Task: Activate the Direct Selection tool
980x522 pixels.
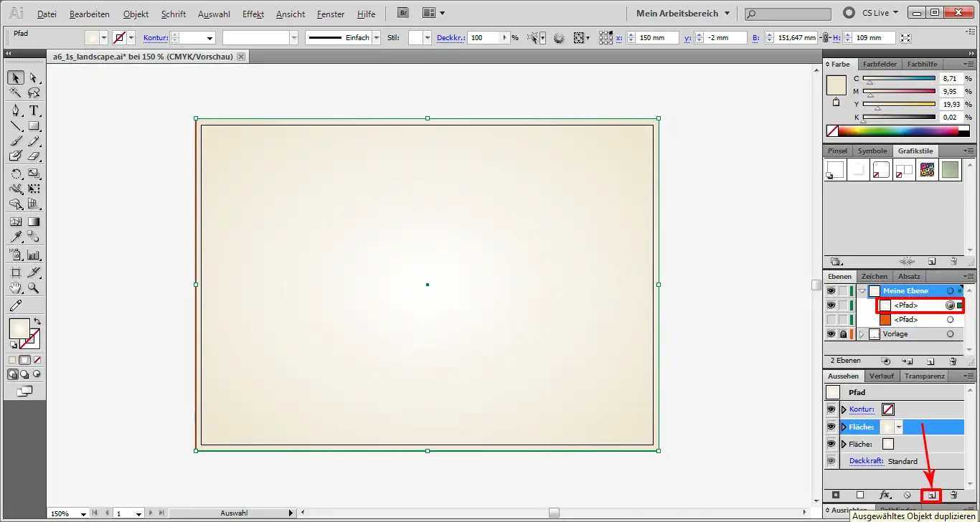Action: tap(34, 77)
